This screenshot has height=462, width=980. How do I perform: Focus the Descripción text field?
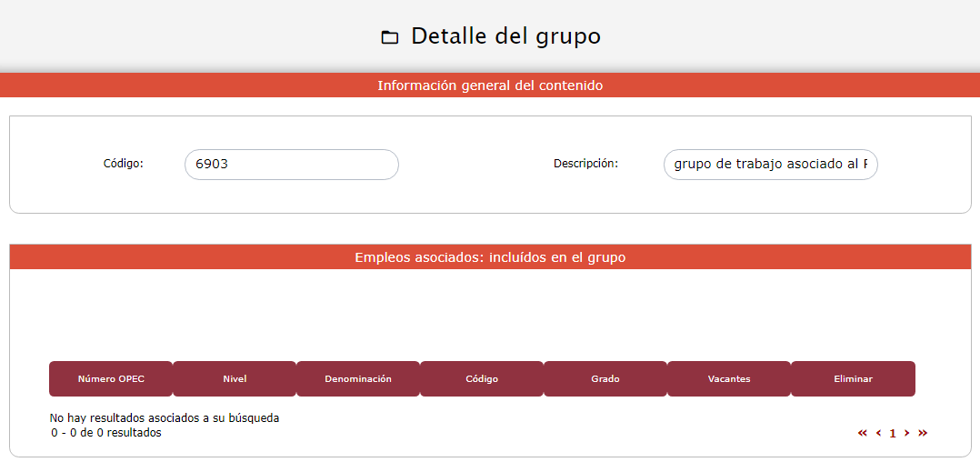click(770, 165)
